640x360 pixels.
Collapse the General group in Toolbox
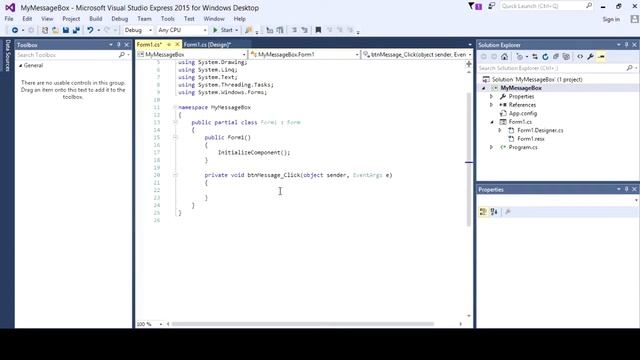click(x=20, y=65)
